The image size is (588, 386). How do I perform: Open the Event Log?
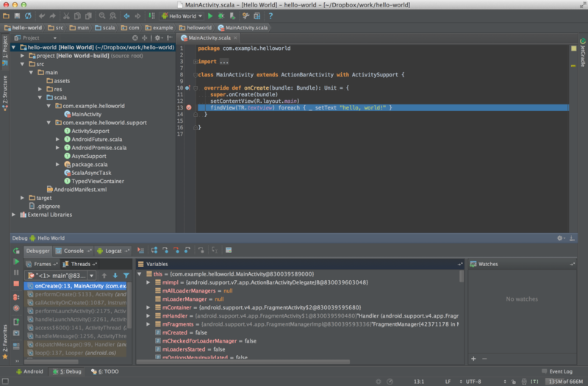pyautogui.click(x=557, y=371)
